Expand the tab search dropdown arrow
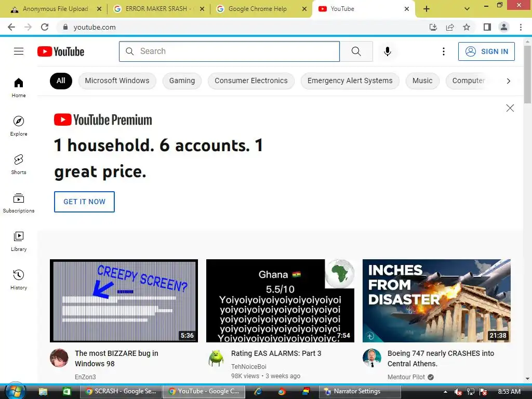Viewport: 532px width, 399px height. click(x=467, y=9)
